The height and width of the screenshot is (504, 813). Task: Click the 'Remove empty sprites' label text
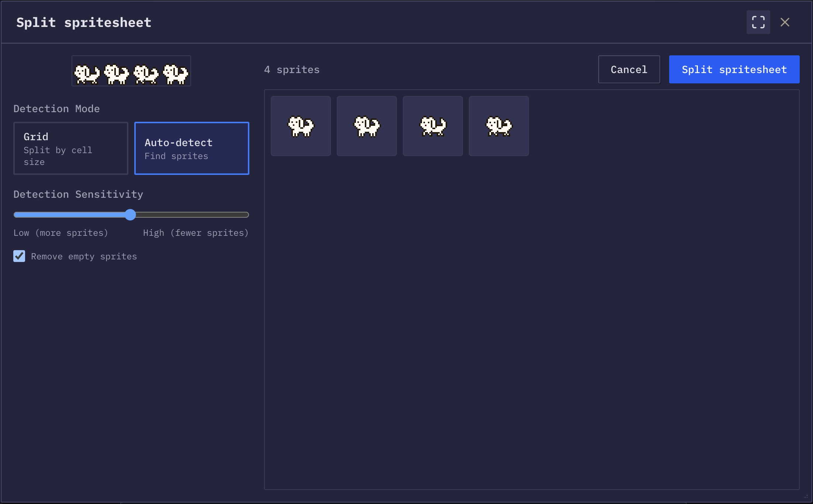(84, 256)
